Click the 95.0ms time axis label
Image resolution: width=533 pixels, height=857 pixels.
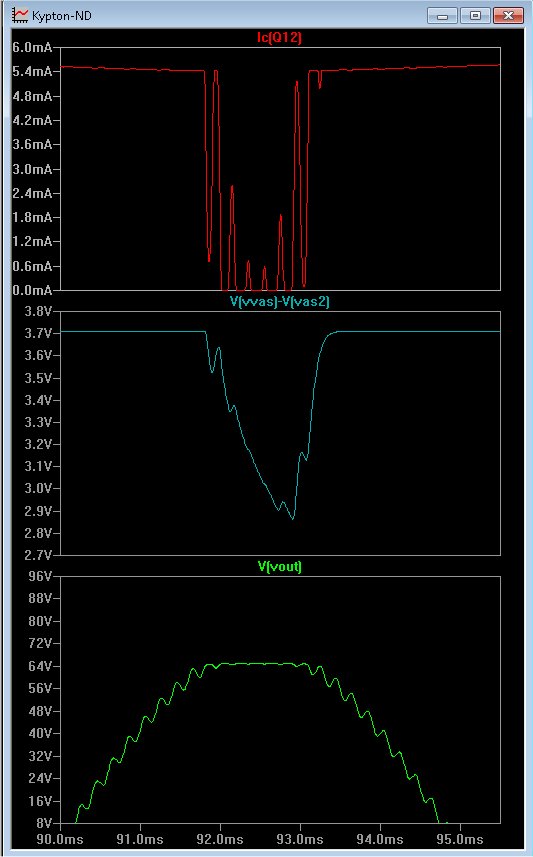pos(460,839)
